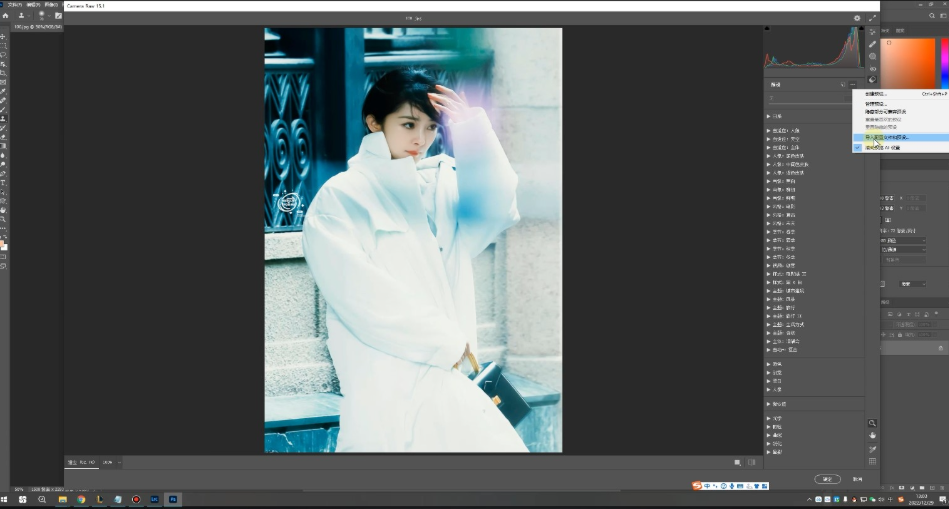Toggle the highlight clipping warning on histogram

859,30
